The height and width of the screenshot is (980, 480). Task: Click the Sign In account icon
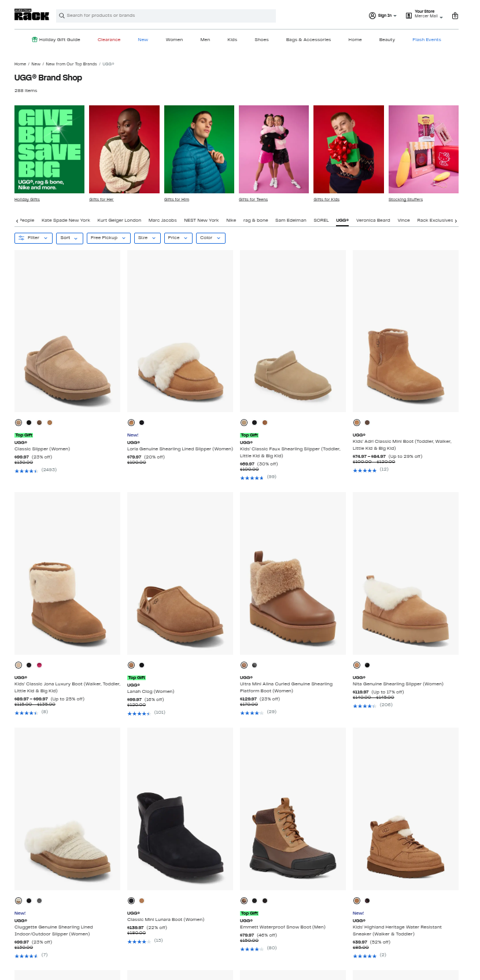pos(372,16)
